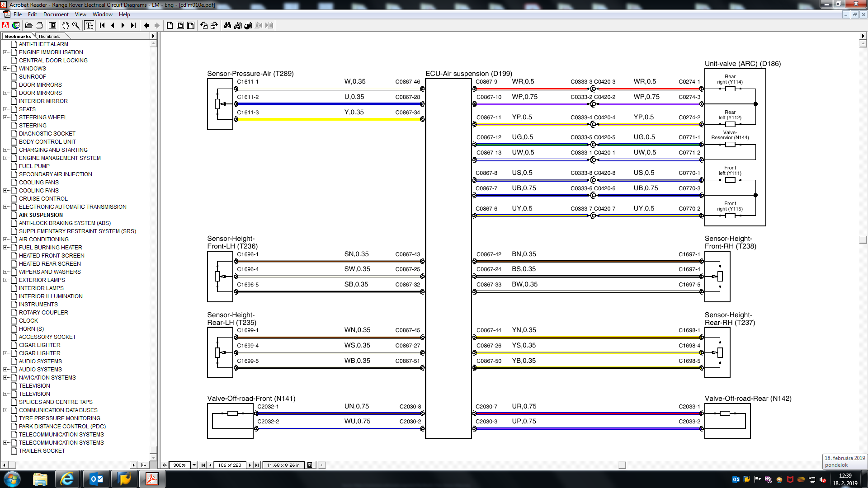The height and width of the screenshot is (488, 868).
Task: Open the AIR SUSPENSION bookmark
Action: pyautogui.click(x=41, y=215)
